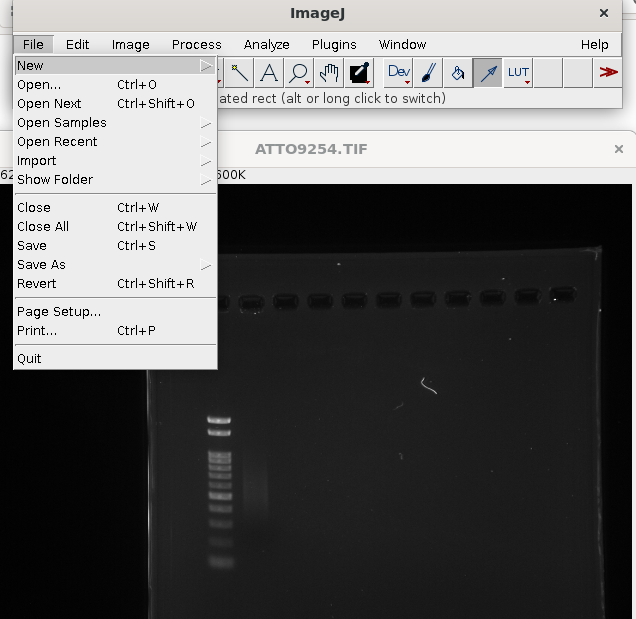Image resolution: width=636 pixels, height=619 pixels.
Task: Select the Arrow tool
Action: [488, 73]
